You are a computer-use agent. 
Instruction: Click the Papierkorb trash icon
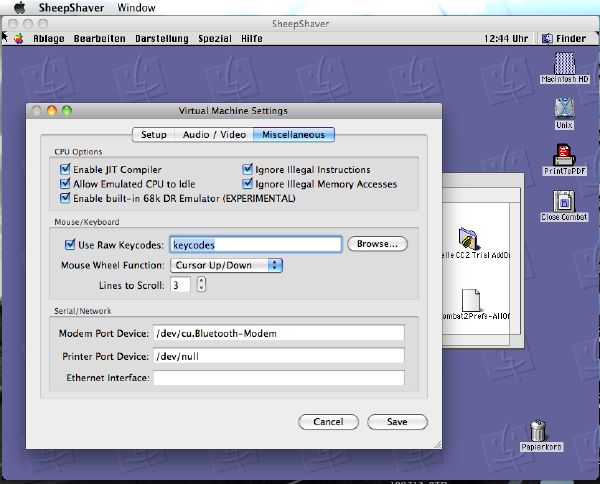pos(538,431)
